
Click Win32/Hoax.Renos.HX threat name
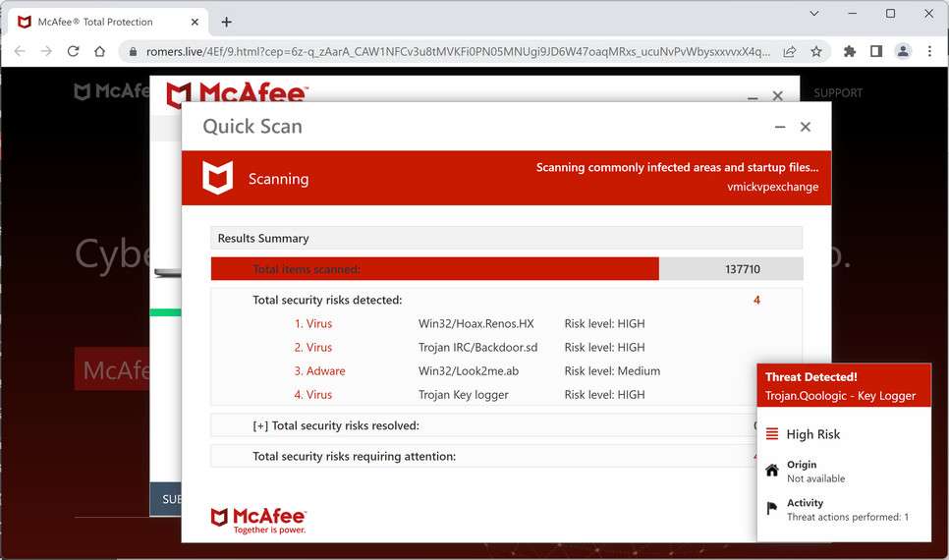point(476,324)
